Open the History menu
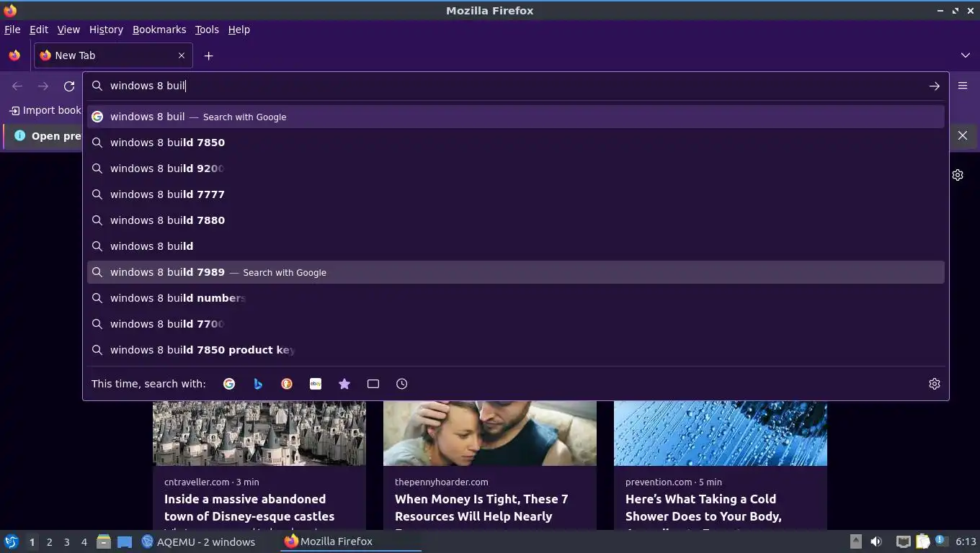 pyautogui.click(x=106, y=30)
